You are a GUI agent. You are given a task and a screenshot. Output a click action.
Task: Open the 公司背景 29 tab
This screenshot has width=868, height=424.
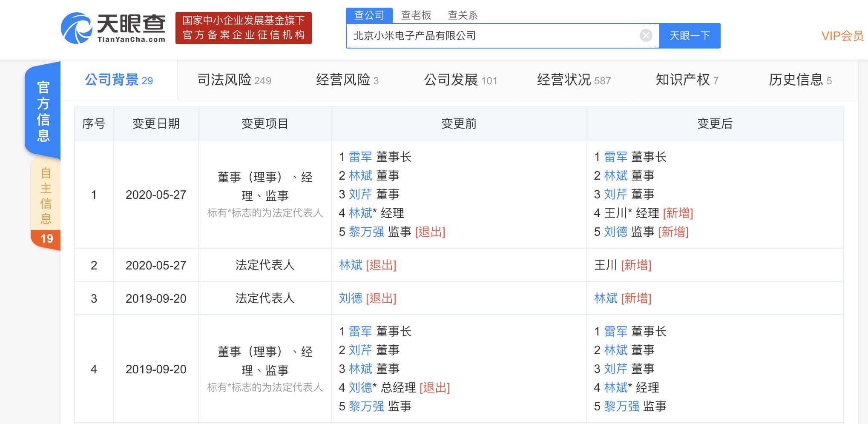click(119, 80)
